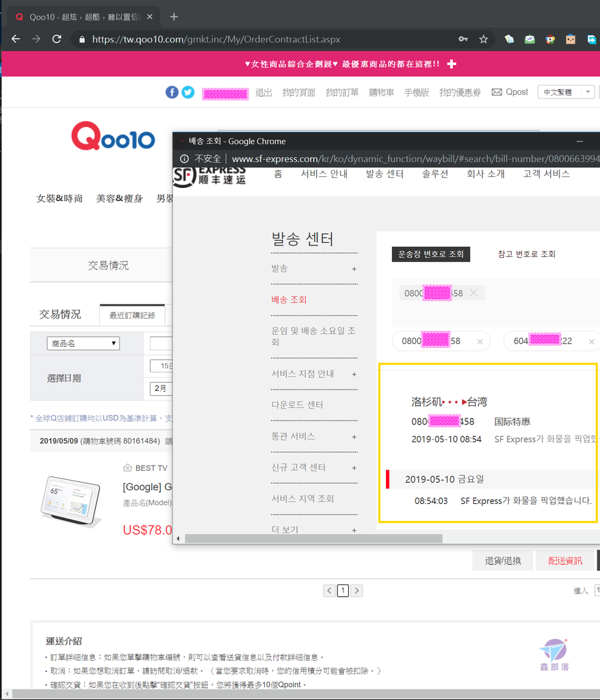Open 我的優惠券 coupons link

[x=460, y=92]
